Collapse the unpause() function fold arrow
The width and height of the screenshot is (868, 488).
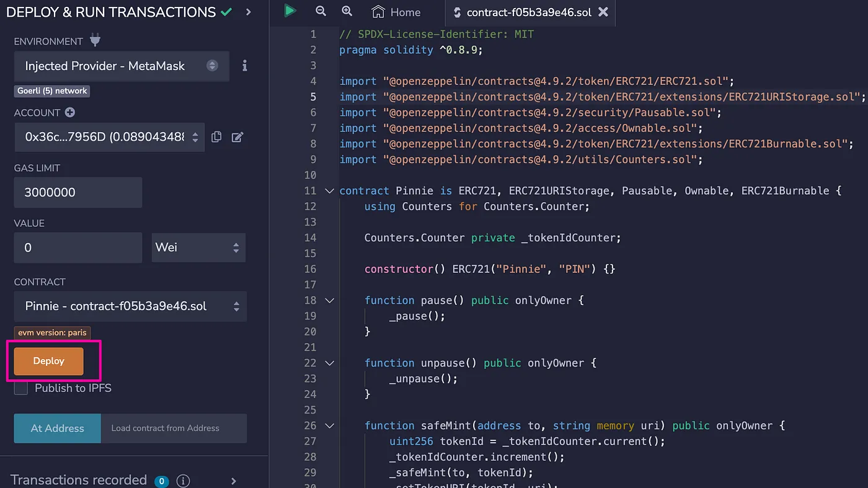(330, 363)
